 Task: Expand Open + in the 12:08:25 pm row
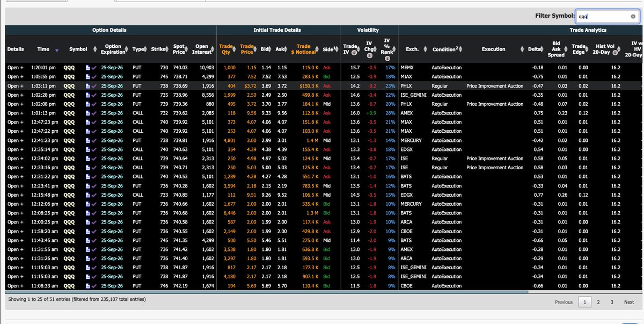(15, 213)
